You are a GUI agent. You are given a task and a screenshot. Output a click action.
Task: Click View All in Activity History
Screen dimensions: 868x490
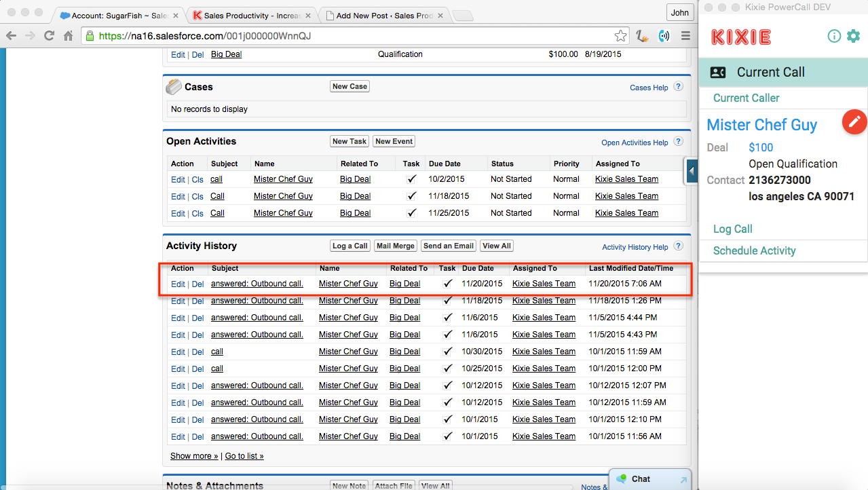coord(497,246)
